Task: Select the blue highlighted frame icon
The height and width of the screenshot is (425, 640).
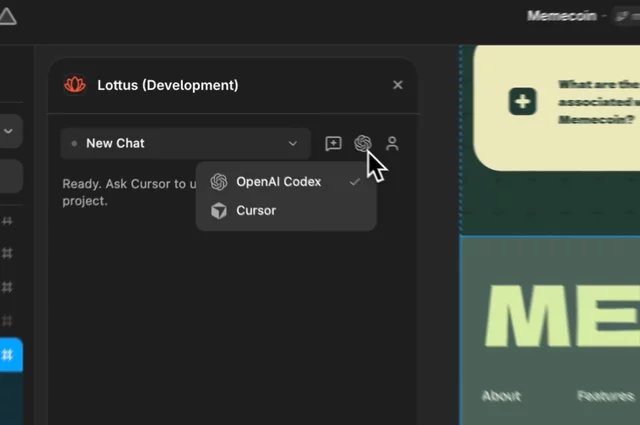Action: [x=7, y=354]
